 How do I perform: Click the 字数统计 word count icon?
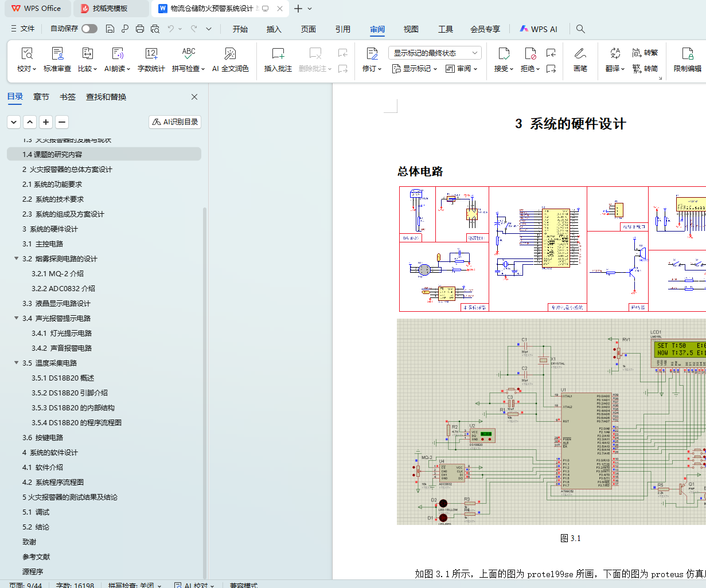pos(151,54)
